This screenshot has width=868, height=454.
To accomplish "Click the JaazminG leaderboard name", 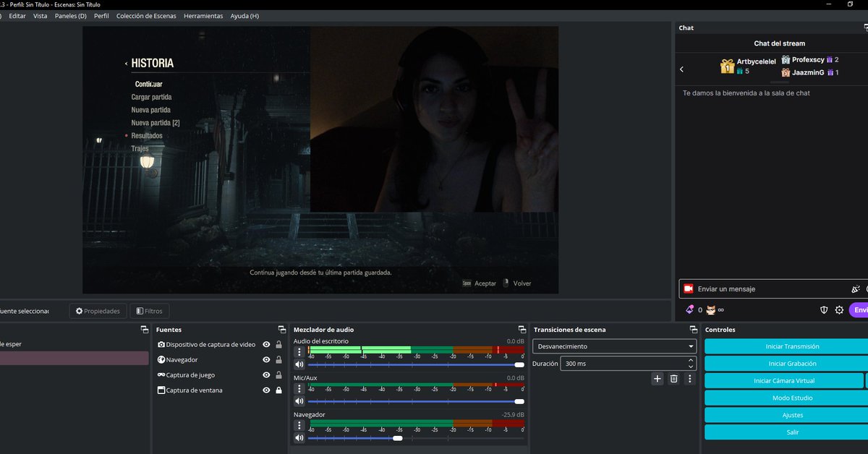I will tap(807, 72).
